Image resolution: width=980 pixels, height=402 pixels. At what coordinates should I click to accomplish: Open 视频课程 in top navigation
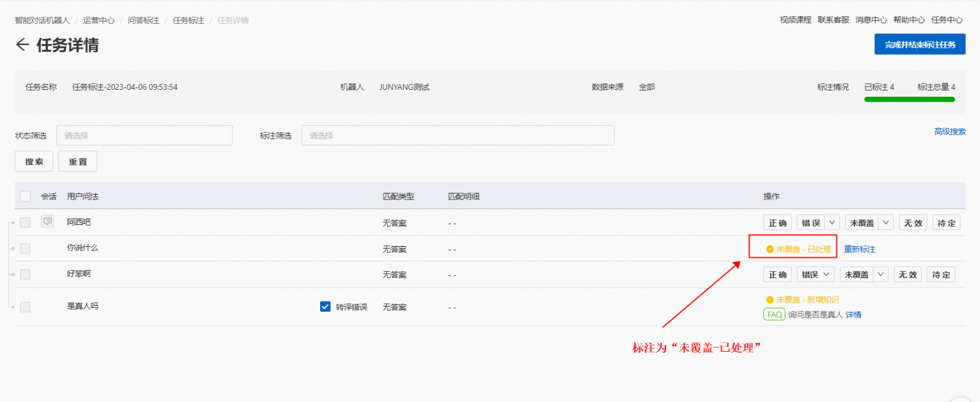pos(795,20)
